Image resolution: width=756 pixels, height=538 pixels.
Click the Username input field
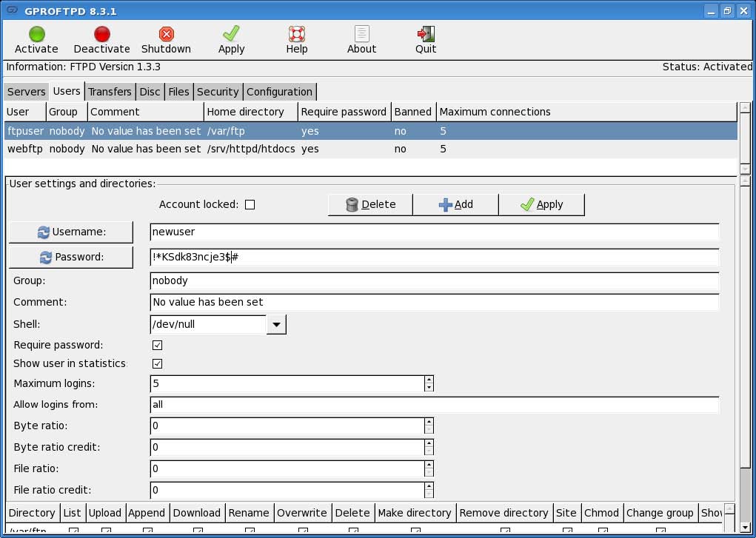(435, 232)
